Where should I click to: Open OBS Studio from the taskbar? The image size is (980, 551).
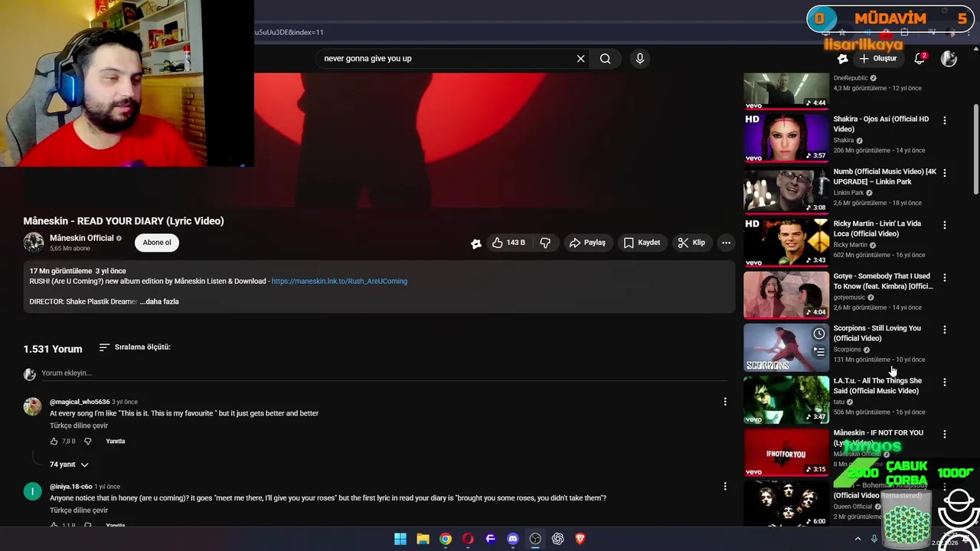[535, 539]
